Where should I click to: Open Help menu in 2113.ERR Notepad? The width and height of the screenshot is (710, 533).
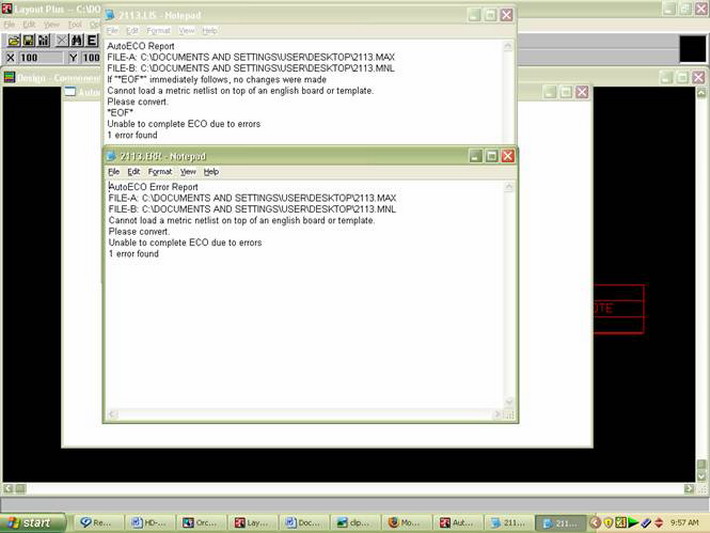pyautogui.click(x=211, y=172)
